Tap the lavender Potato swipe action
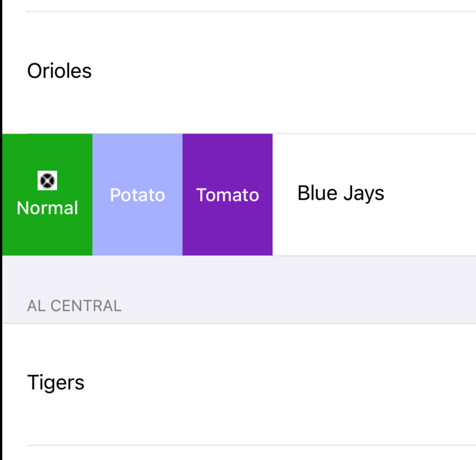 138,195
